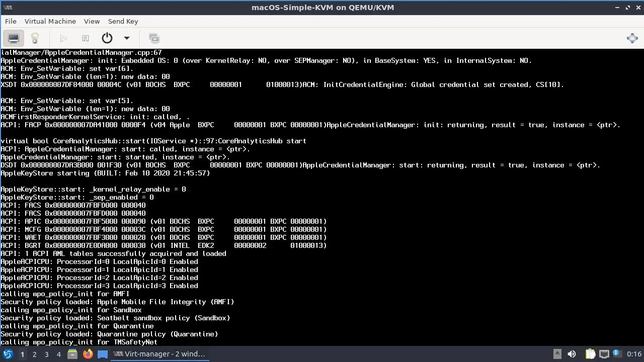Switch to workspace 1
Screen dimensions: 644x362
pyautogui.click(x=22, y=354)
